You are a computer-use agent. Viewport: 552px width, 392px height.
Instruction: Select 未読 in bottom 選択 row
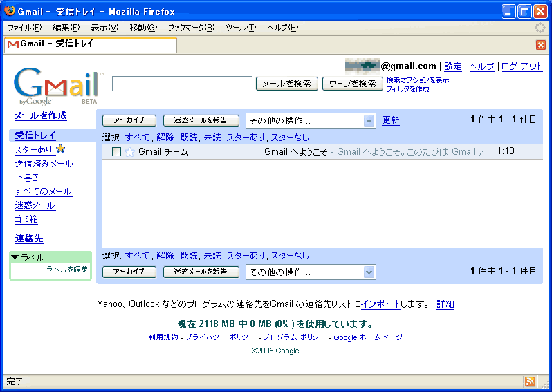212,256
